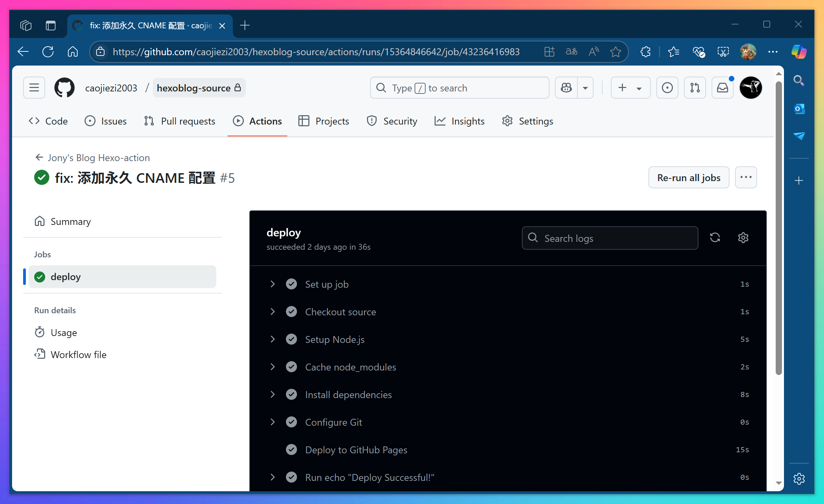Expand the Set up job step
Screen dimensions: 824x504
click(273, 284)
